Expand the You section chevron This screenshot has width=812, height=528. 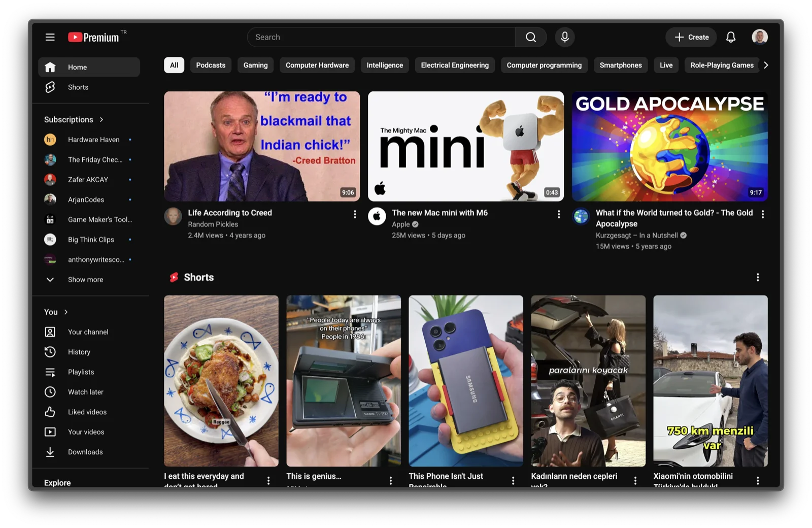pyautogui.click(x=66, y=312)
